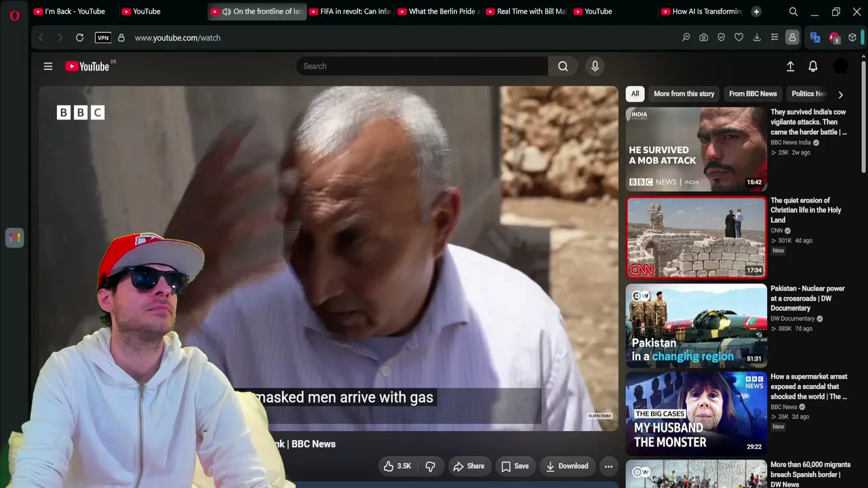This screenshot has height=488, width=868.
Task: Open "How a supermarket arrest exposed" title
Action: point(809,386)
